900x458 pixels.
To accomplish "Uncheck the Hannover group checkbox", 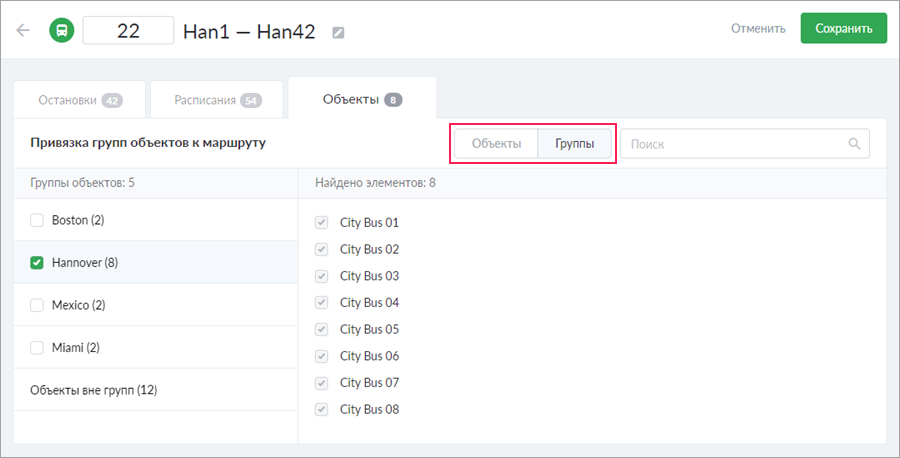I will [37, 263].
